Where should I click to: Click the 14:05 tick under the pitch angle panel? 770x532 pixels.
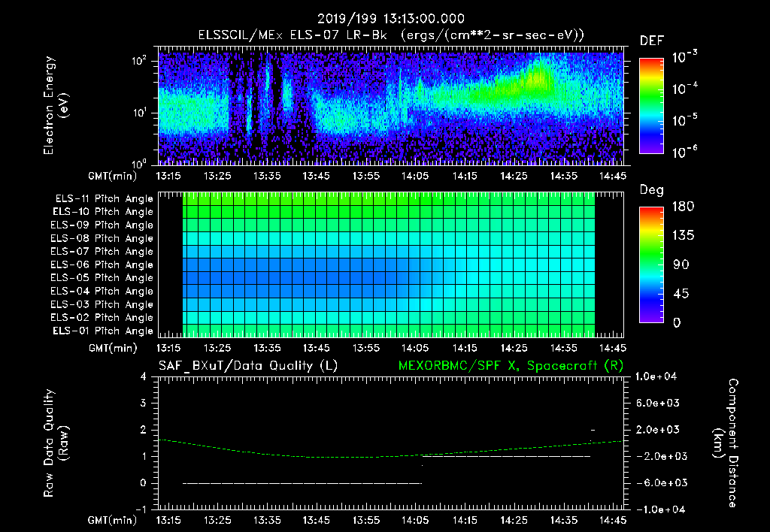pyautogui.click(x=415, y=348)
